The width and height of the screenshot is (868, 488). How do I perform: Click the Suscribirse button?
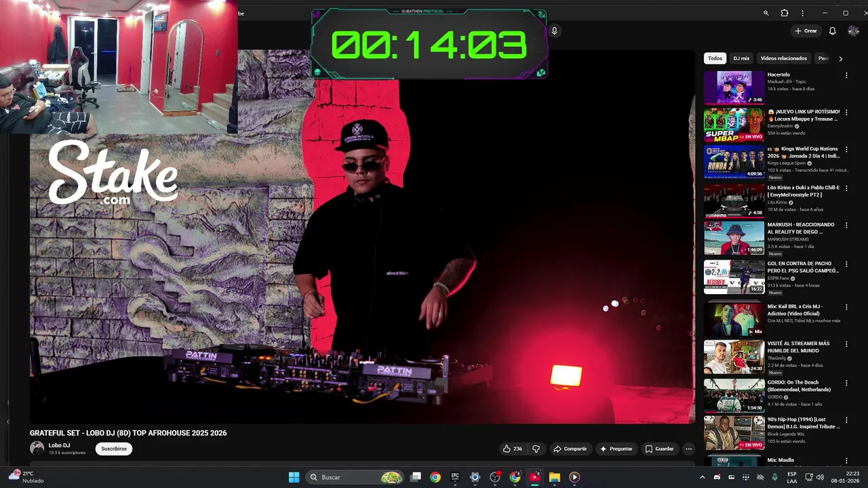tap(114, 449)
